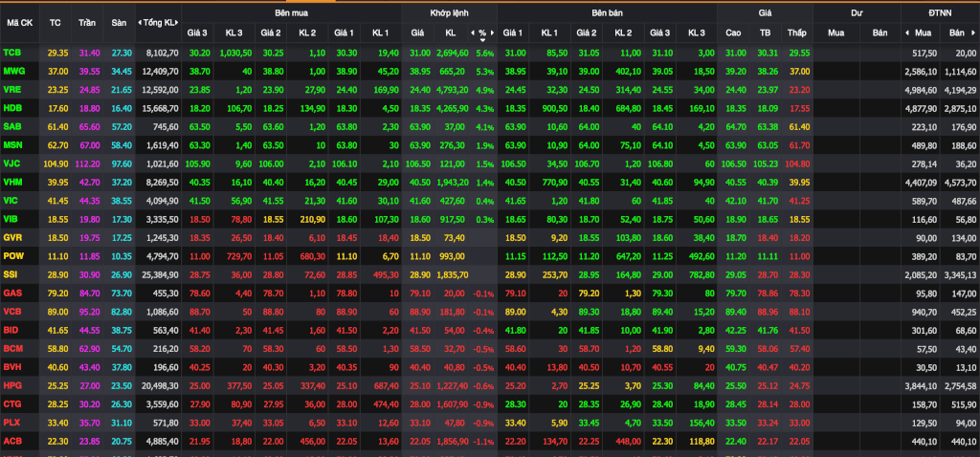Open the VHM stock ticker
980x457 pixels.
11,183
